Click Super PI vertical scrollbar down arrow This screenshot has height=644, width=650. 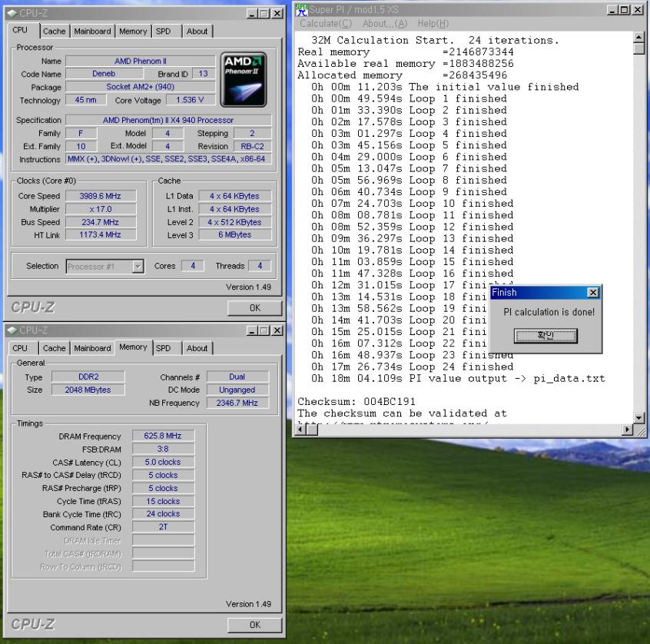coord(638,417)
